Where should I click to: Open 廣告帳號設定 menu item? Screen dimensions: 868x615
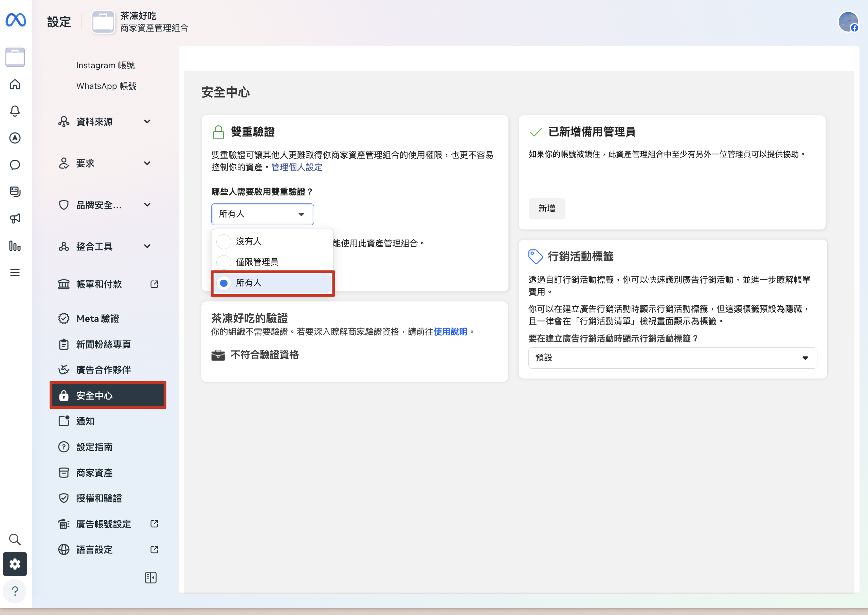[x=108, y=524]
